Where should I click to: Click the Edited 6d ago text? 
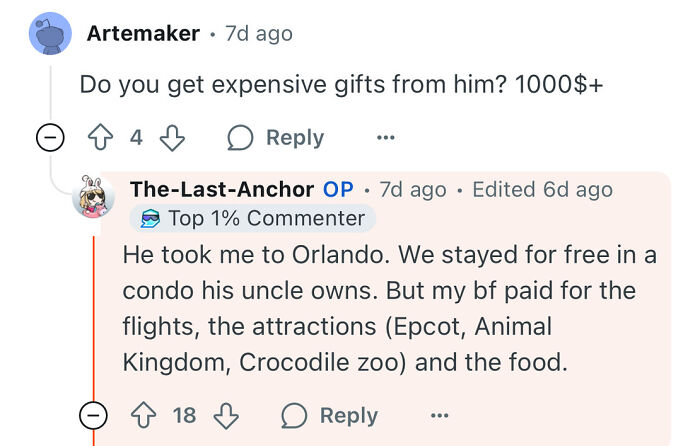click(x=542, y=189)
